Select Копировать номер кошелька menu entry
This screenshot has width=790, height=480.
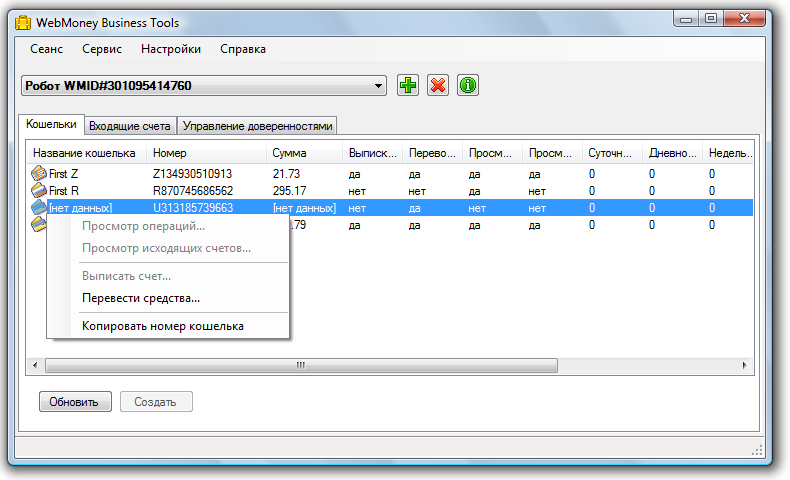(162, 326)
